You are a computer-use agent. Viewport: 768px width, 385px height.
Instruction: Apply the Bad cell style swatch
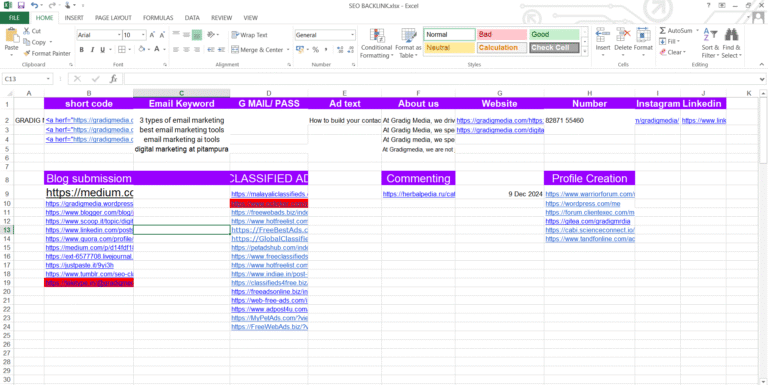pyautogui.click(x=502, y=35)
